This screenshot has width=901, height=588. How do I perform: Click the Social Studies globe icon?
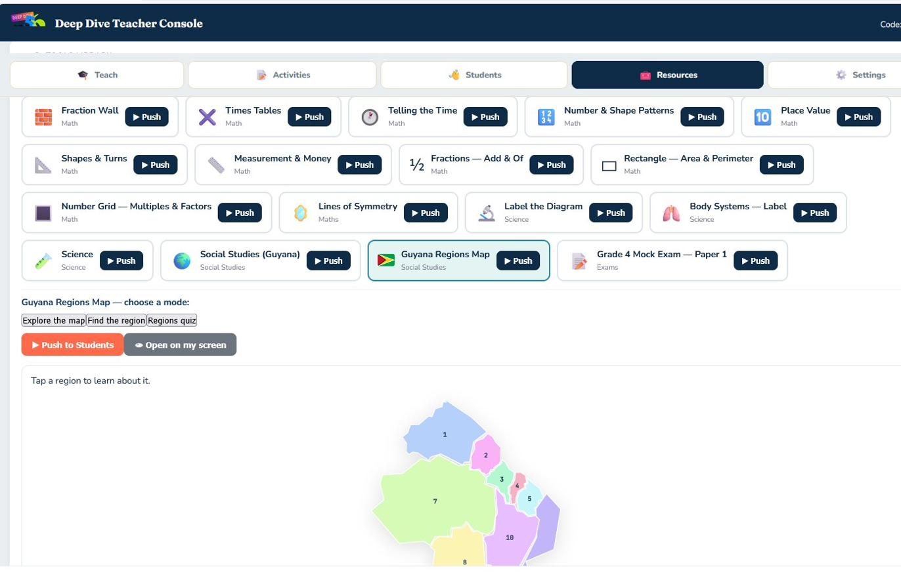point(182,261)
